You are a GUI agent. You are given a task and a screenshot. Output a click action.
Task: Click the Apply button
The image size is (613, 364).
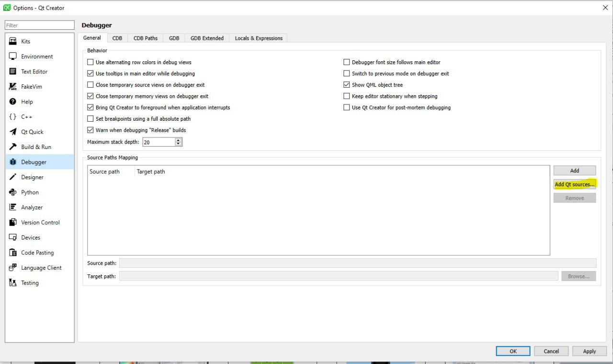(590, 351)
